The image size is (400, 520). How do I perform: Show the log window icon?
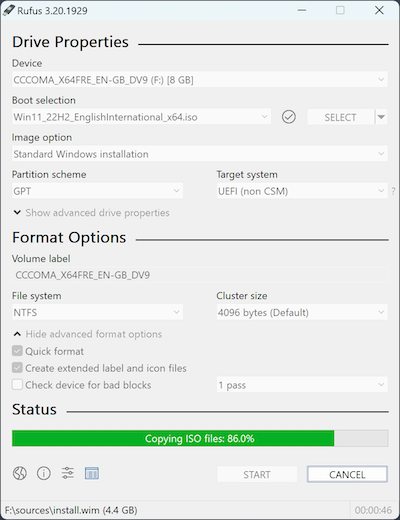92,473
